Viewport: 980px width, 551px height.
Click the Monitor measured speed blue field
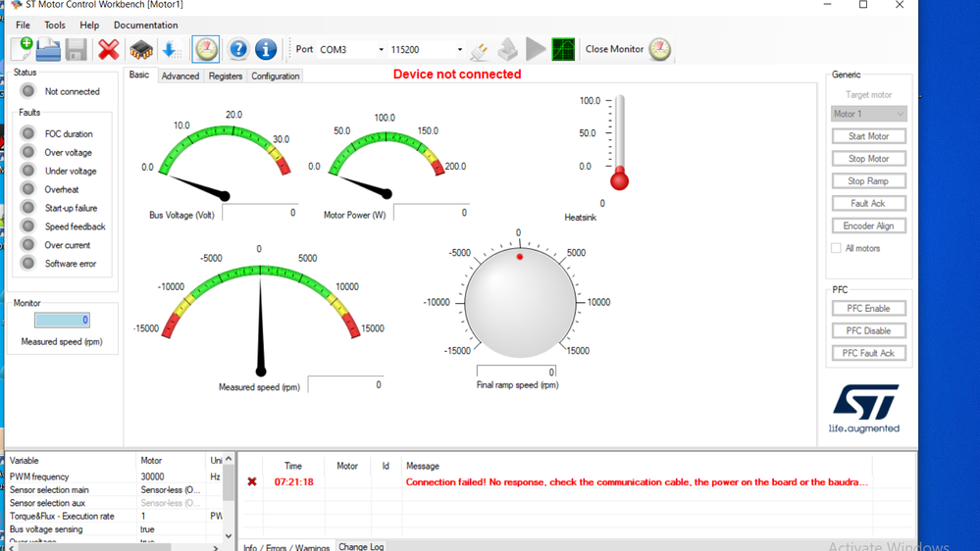click(x=62, y=320)
